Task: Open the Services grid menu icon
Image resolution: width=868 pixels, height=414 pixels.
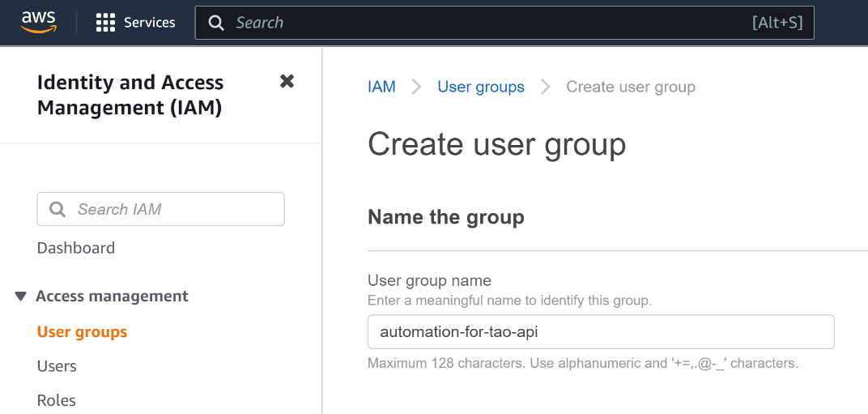Action: click(x=105, y=23)
